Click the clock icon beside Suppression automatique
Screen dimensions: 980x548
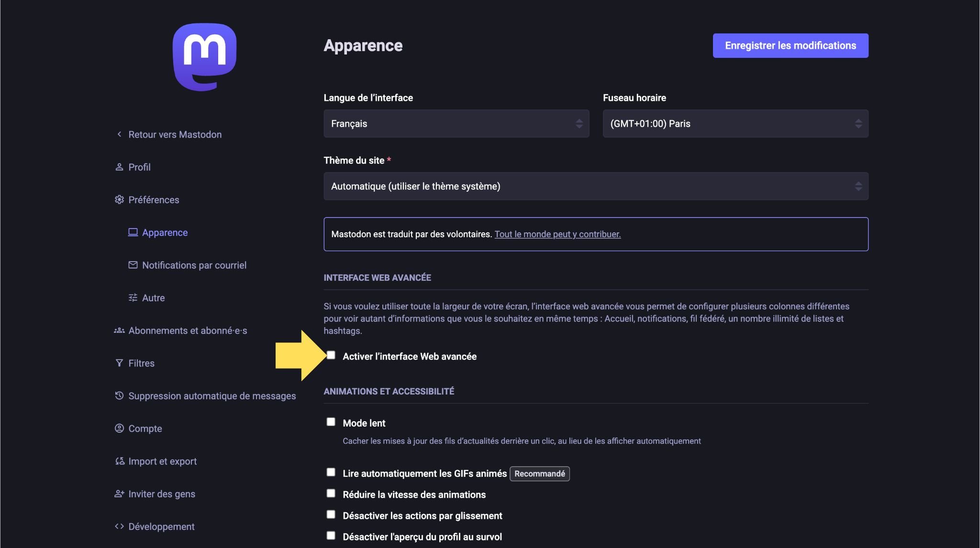(x=119, y=395)
